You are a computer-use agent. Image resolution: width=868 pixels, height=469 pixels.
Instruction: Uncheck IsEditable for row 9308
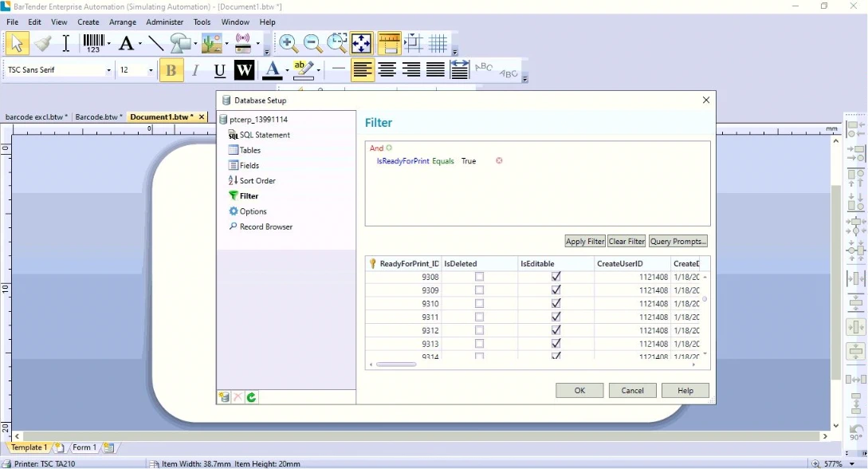(556, 276)
